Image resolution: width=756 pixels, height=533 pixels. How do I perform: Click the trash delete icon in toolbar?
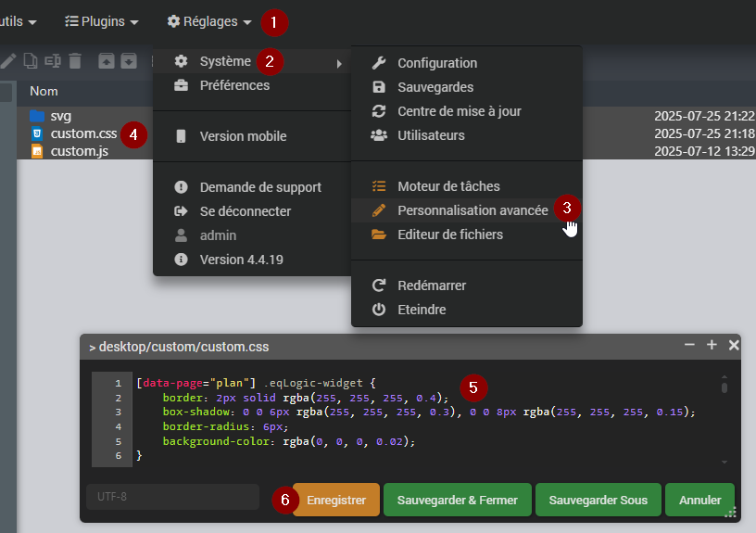pyautogui.click(x=75, y=61)
